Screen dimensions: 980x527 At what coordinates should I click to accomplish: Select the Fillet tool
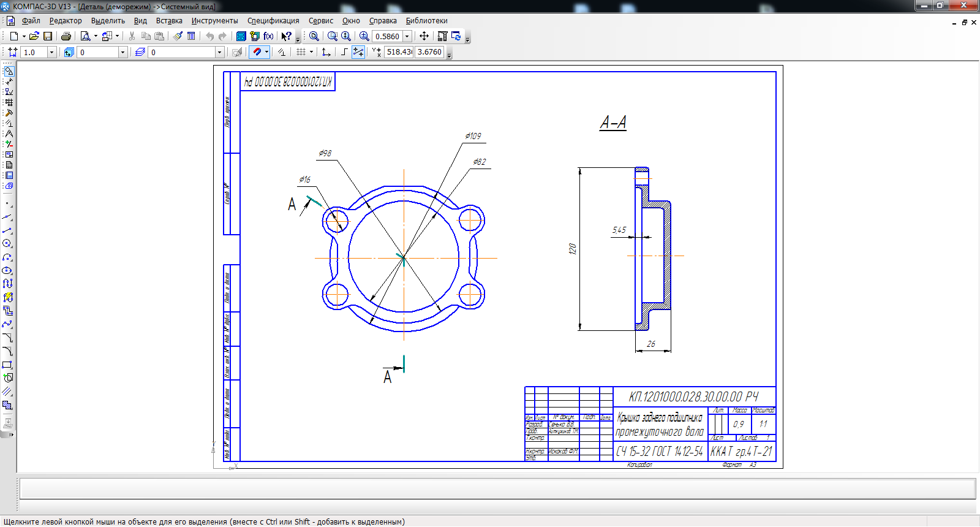point(7,351)
